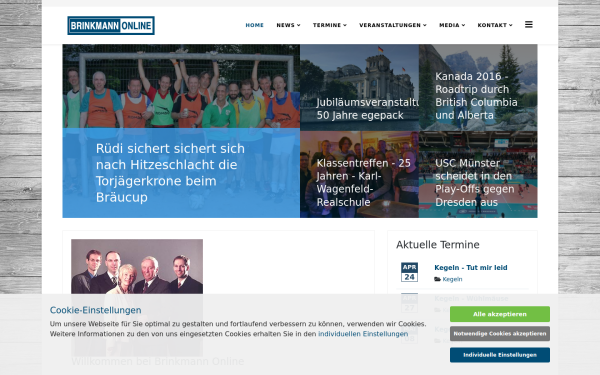The width and height of the screenshot is (600, 375).
Task: Go to the HOME menu item
Action: click(x=254, y=25)
